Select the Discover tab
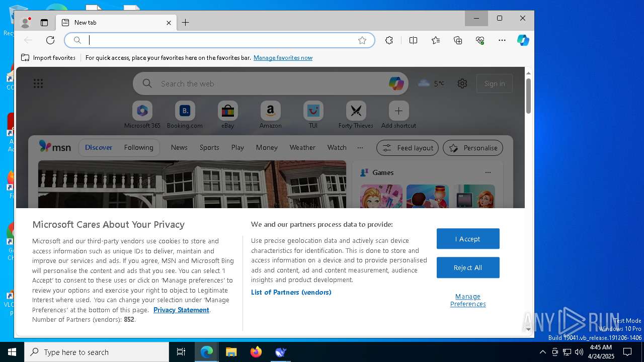This screenshot has height=362, width=644. (99, 147)
